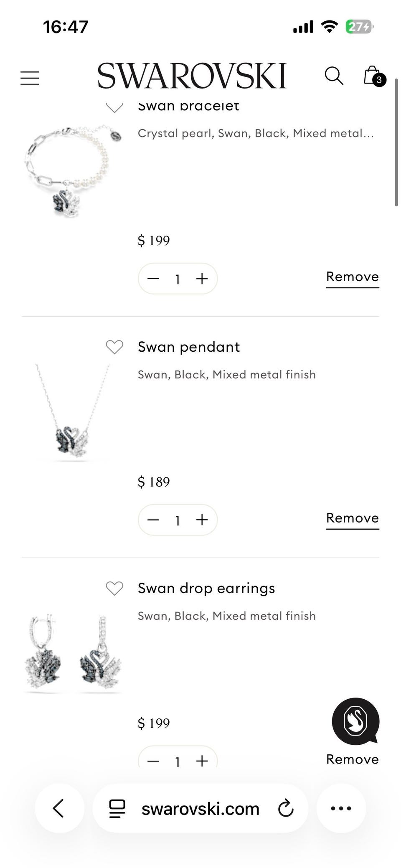Viewport: 401px width, 868px height.
Task: Increase Swan pendant quantity
Action: pyautogui.click(x=202, y=520)
